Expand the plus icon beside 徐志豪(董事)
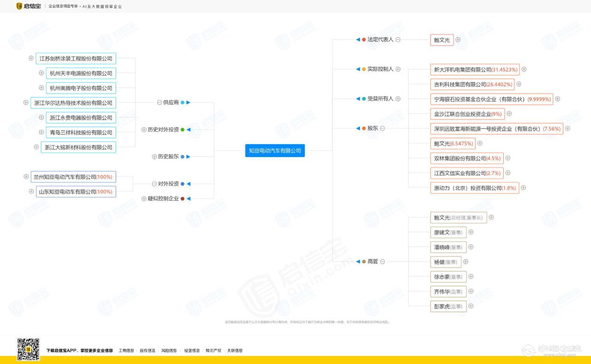591x364 pixels. 471,276
